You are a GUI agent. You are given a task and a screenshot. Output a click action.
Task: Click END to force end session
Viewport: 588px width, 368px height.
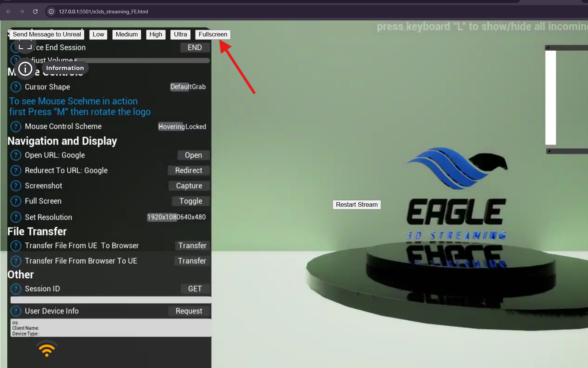coord(195,48)
